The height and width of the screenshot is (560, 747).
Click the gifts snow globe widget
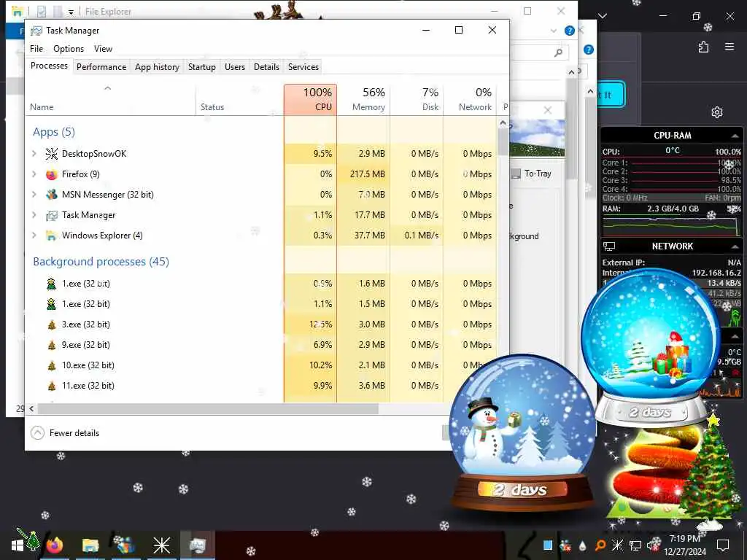651,348
